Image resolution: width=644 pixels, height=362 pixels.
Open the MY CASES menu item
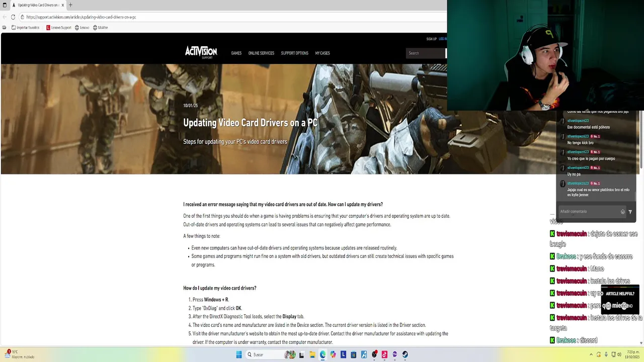323,53
